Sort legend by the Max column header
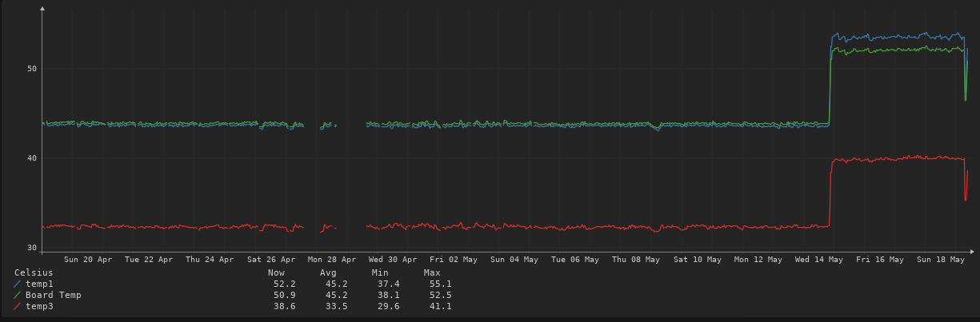This screenshot has width=980, height=322. [432, 272]
